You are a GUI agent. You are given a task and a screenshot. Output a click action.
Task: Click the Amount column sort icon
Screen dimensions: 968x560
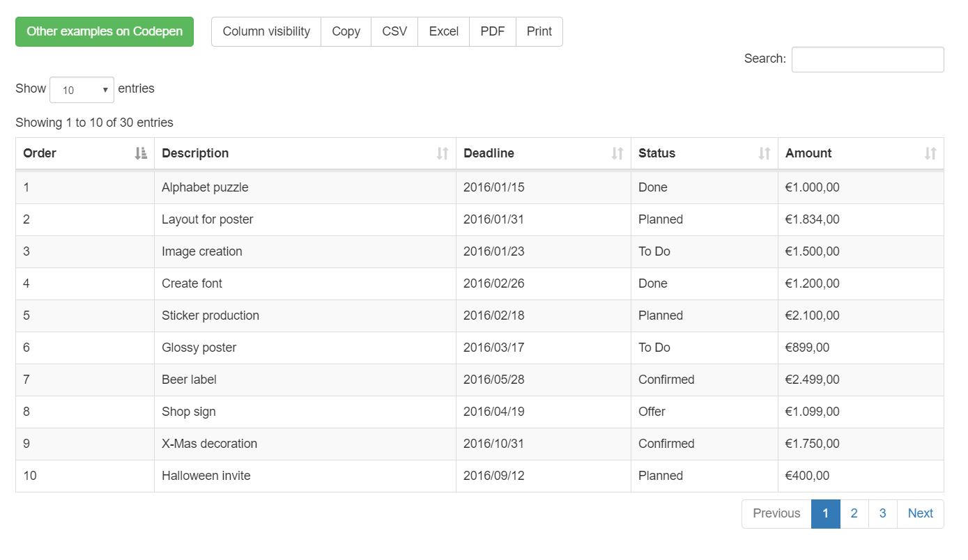pos(930,153)
